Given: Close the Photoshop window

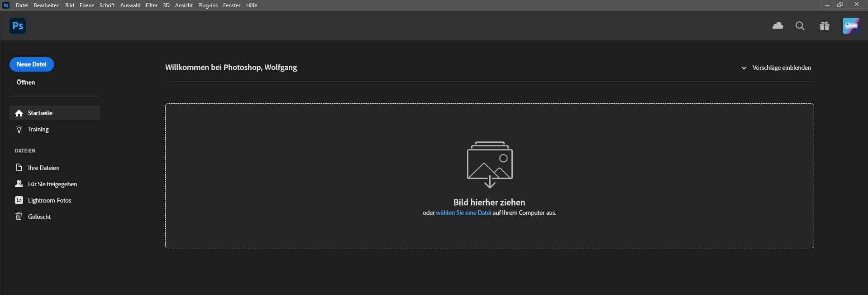Looking at the screenshot, I should [856, 5].
